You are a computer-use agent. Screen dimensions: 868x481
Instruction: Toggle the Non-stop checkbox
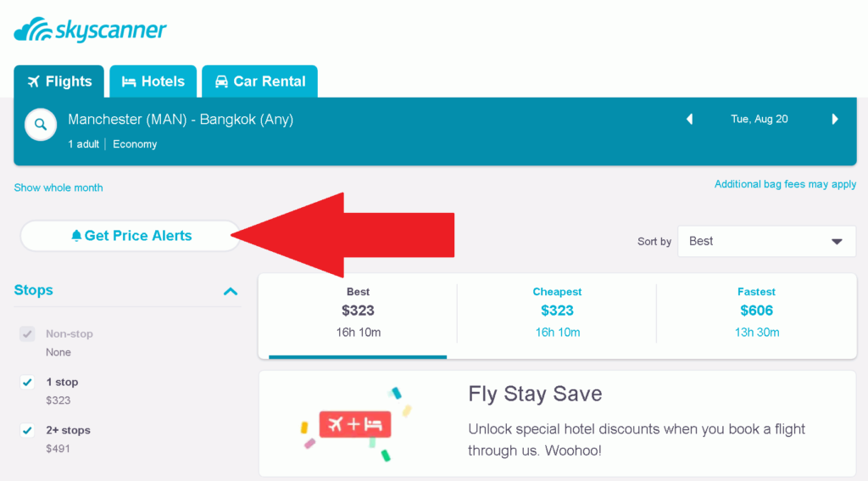point(27,334)
